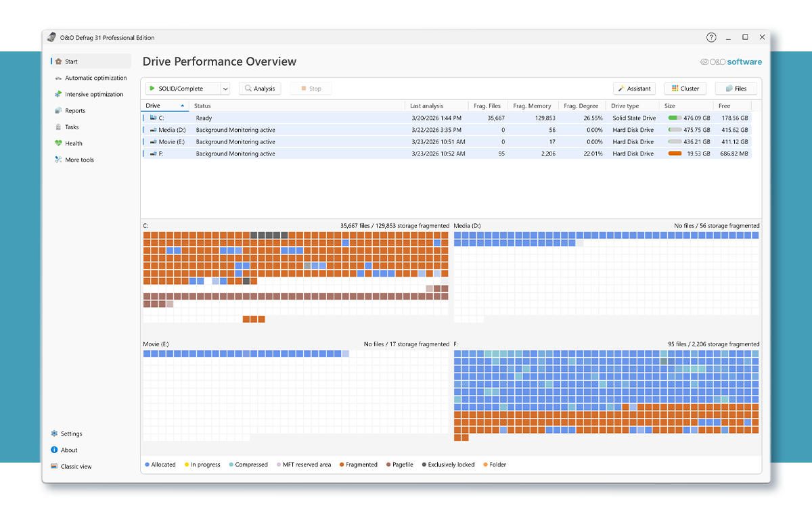Click the O&O software logo
The image size is (812, 514).
tap(731, 62)
